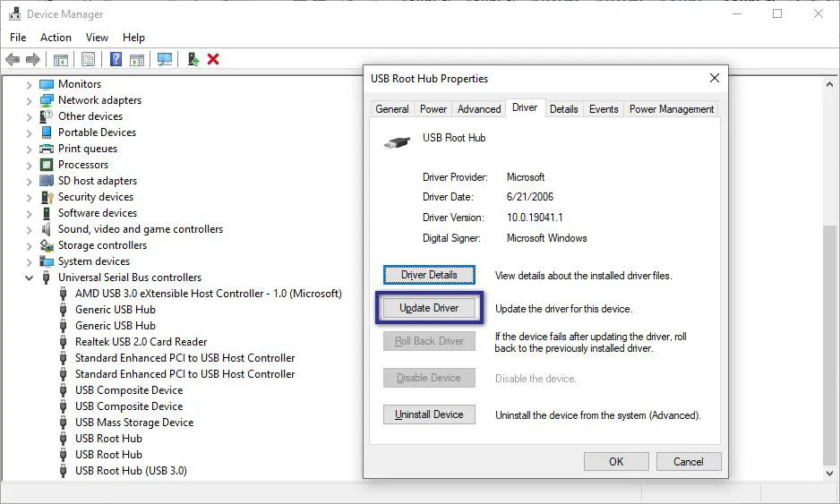Screen dimensions: 840x504
Task: Click the device tree vertical scrollbar thumb
Action: pos(829,346)
